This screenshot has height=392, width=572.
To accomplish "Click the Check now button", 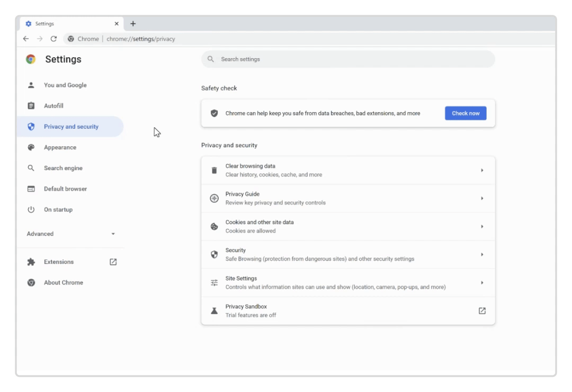I will tap(465, 113).
